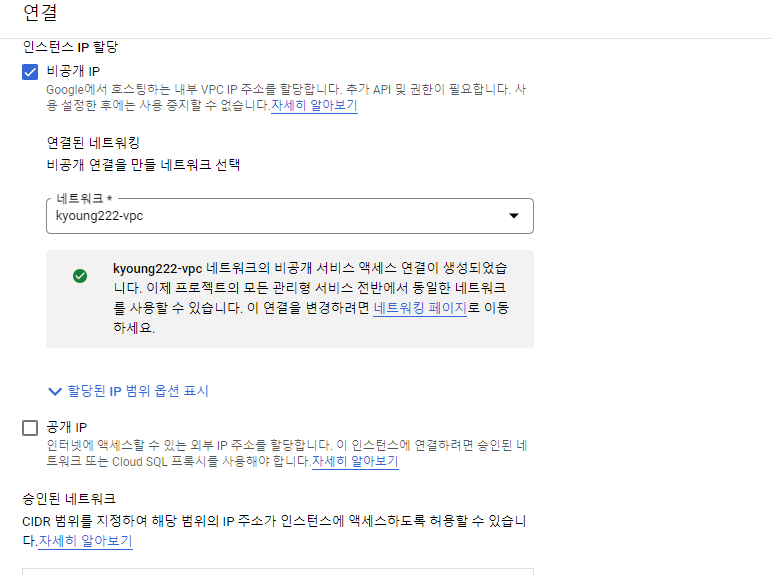Click the dropdown arrow of 네트워크 field
The image size is (772, 575).
[x=514, y=216]
